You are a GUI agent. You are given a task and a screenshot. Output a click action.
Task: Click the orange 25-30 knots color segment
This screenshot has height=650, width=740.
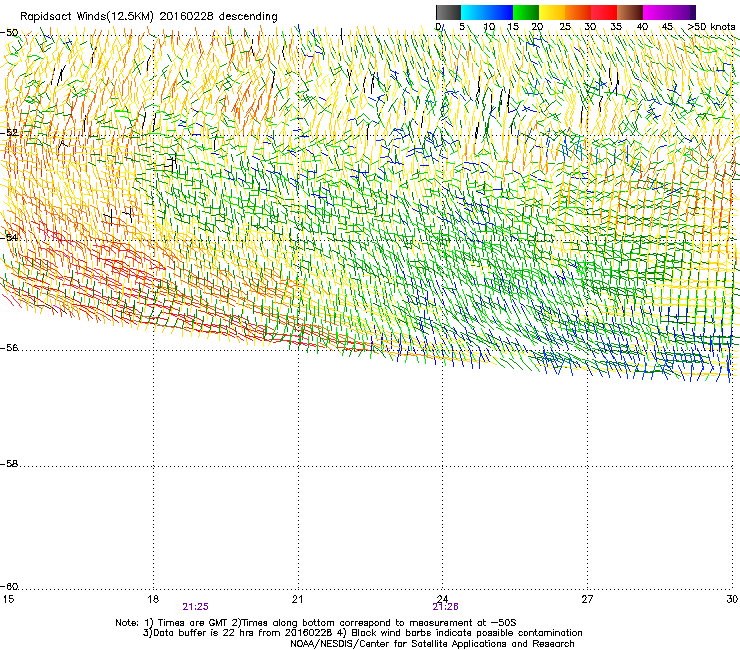[578, 12]
